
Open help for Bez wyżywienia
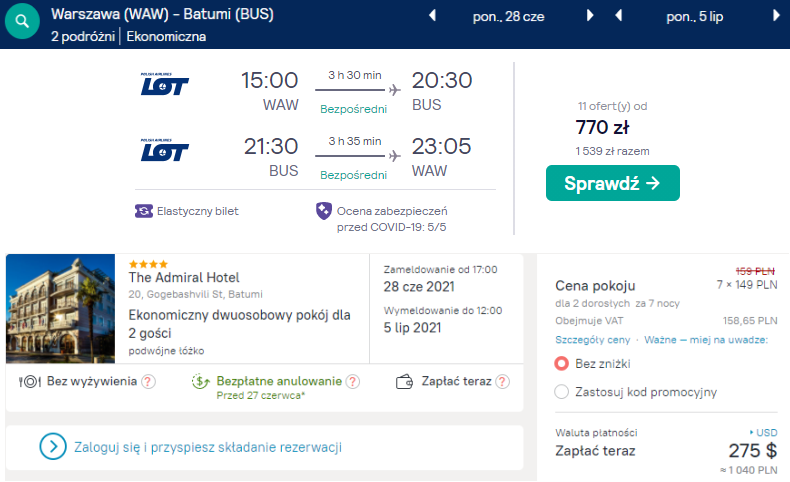[148, 382]
